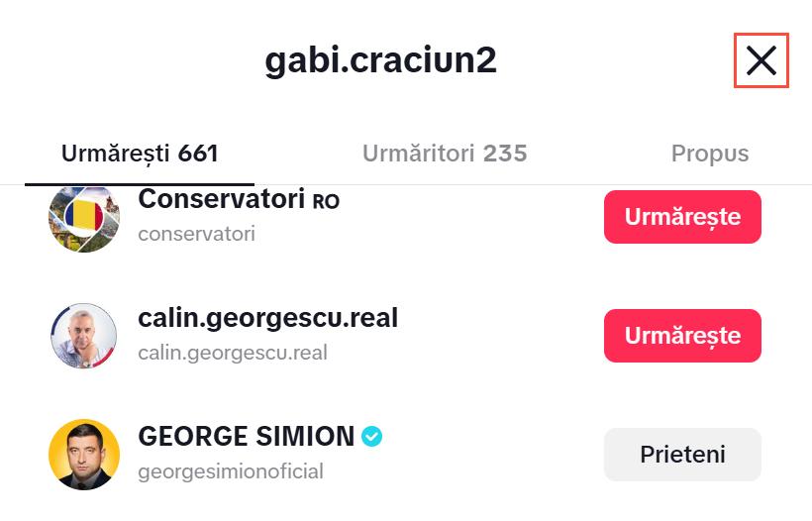This screenshot has width=812, height=521.
Task: Select the Urmărești 661 tab
Action: 140,154
